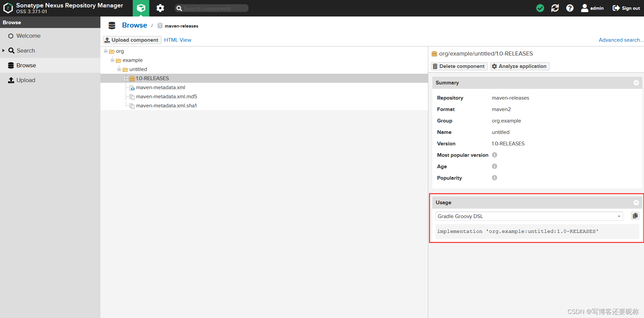The image size is (644, 318).
Task: Open Upload in the sidebar
Action: tap(50, 80)
